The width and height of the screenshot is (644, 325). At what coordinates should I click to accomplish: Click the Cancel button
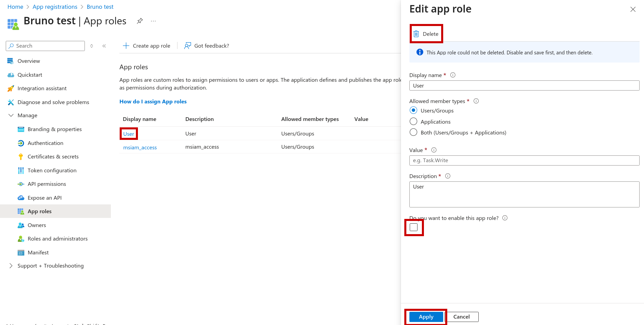pyautogui.click(x=461, y=317)
